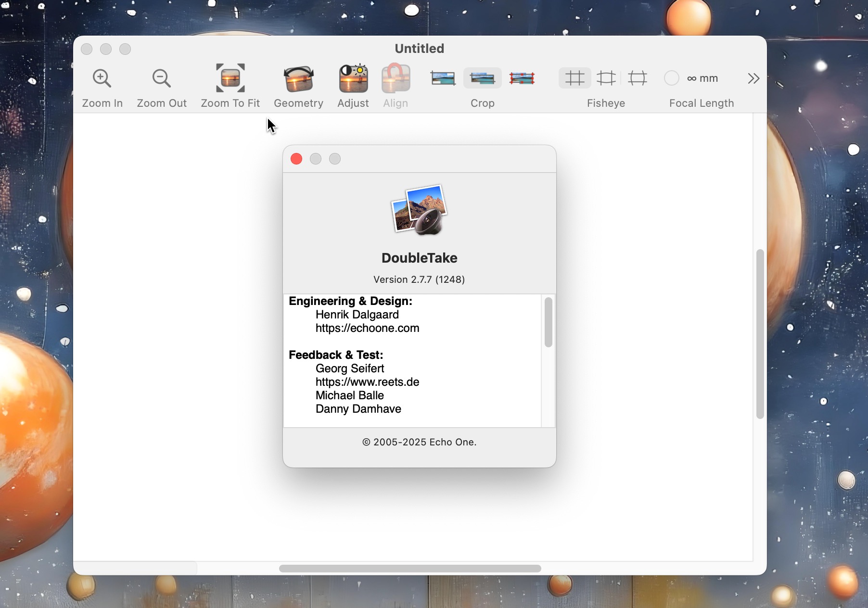Viewport: 868px width, 608px height.
Task: Select the third Crop mode with red markers
Action: pos(522,78)
